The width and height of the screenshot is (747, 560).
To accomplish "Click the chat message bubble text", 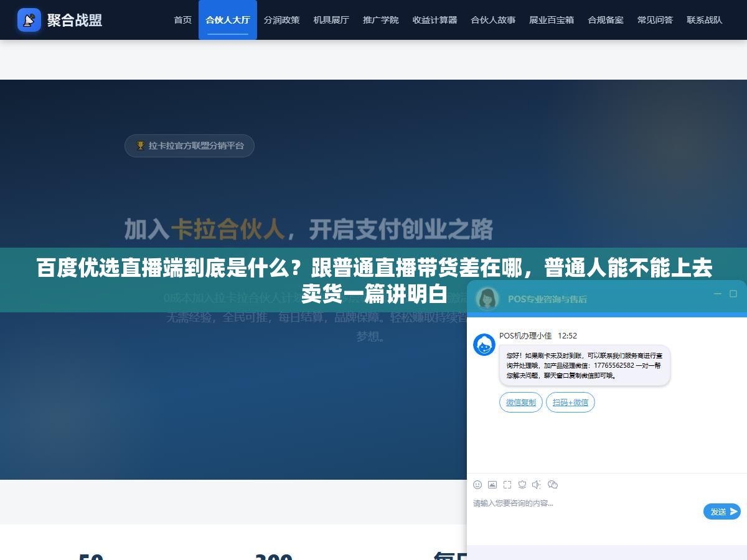I will pos(584,366).
